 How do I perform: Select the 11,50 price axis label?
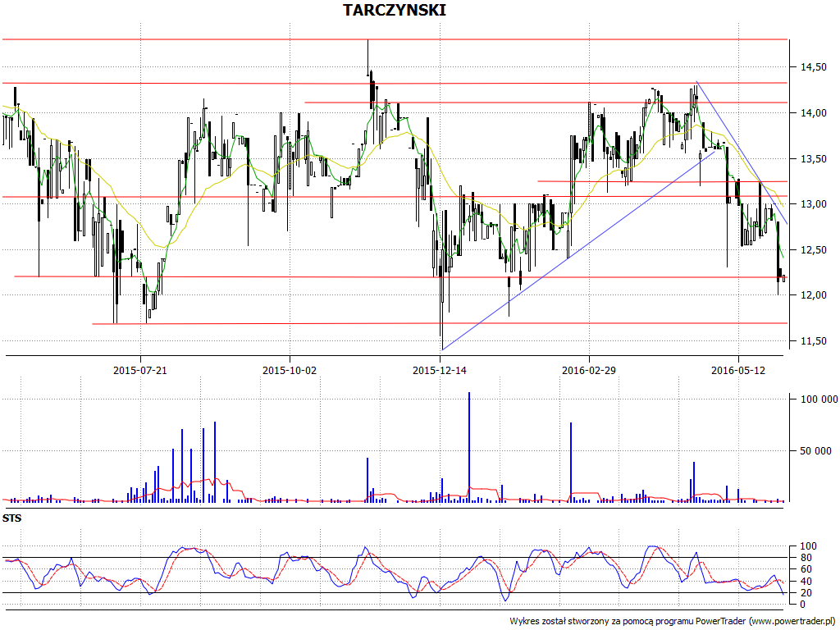click(813, 340)
